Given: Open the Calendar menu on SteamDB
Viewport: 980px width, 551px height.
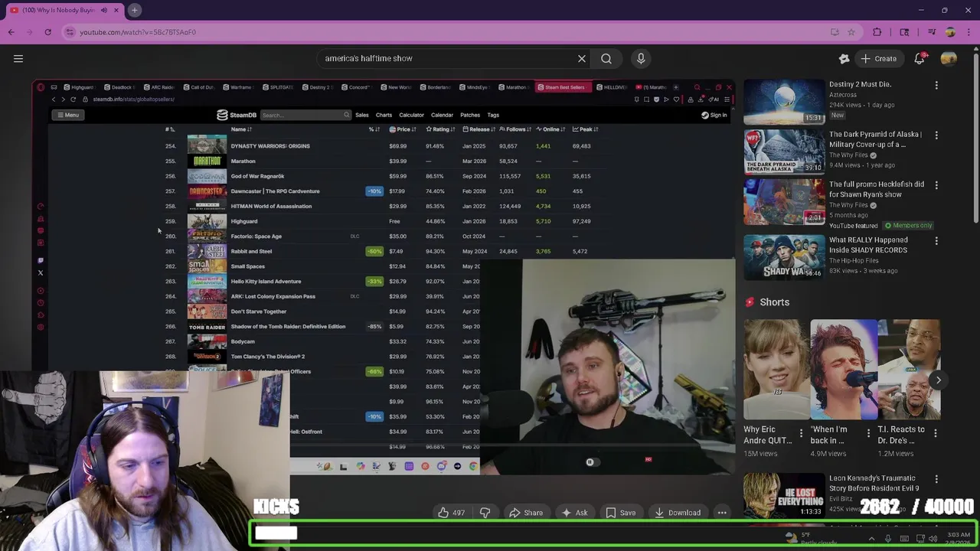Looking at the screenshot, I should (x=442, y=116).
